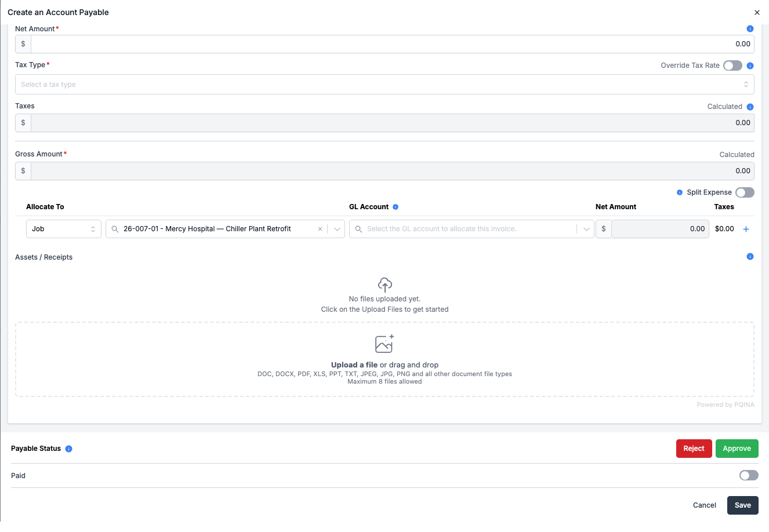Click info icon beside Override Tax Rate
769x532 pixels.
pos(750,65)
